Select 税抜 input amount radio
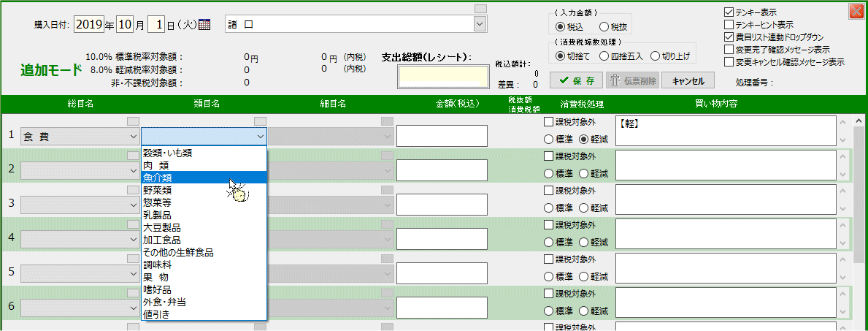 [x=604, y=26]
